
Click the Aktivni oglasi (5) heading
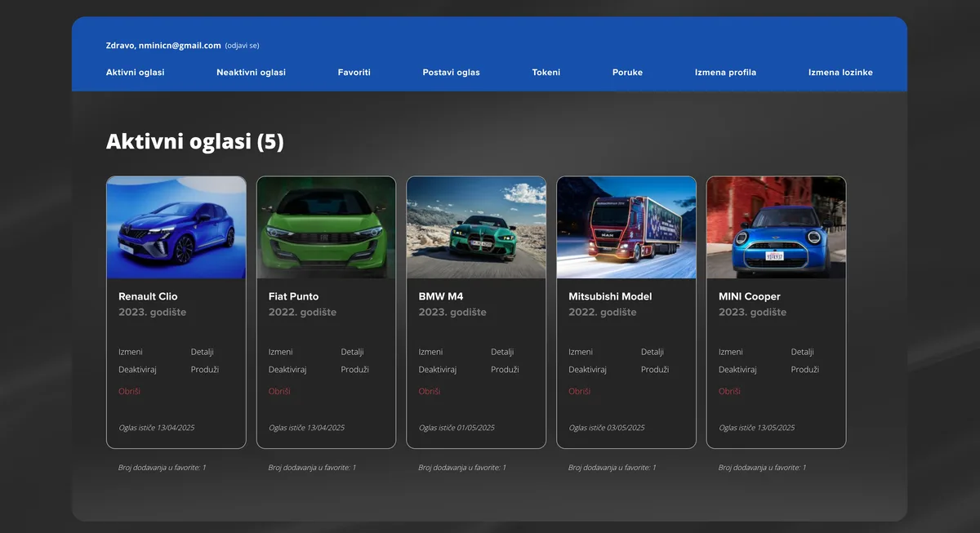[195, 141]
